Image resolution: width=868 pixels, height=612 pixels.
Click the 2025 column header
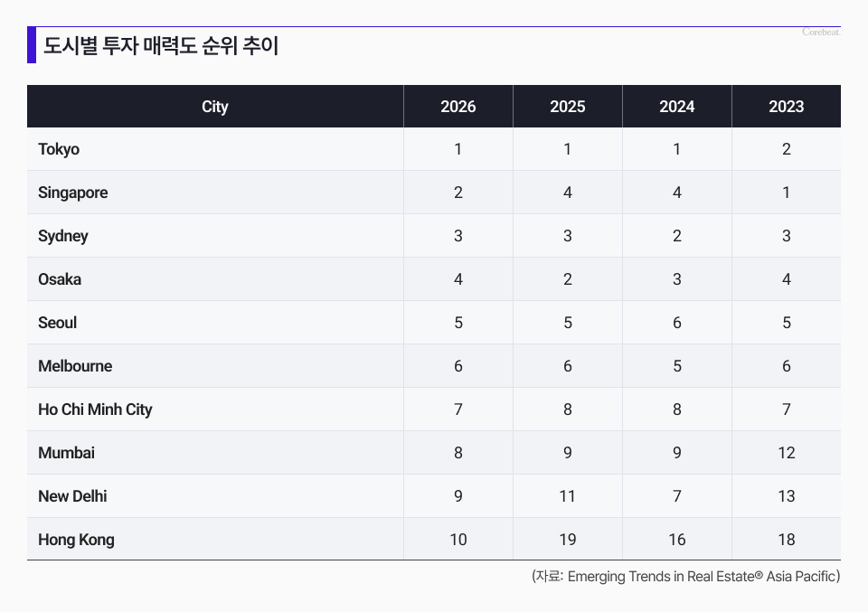[567, 107]
